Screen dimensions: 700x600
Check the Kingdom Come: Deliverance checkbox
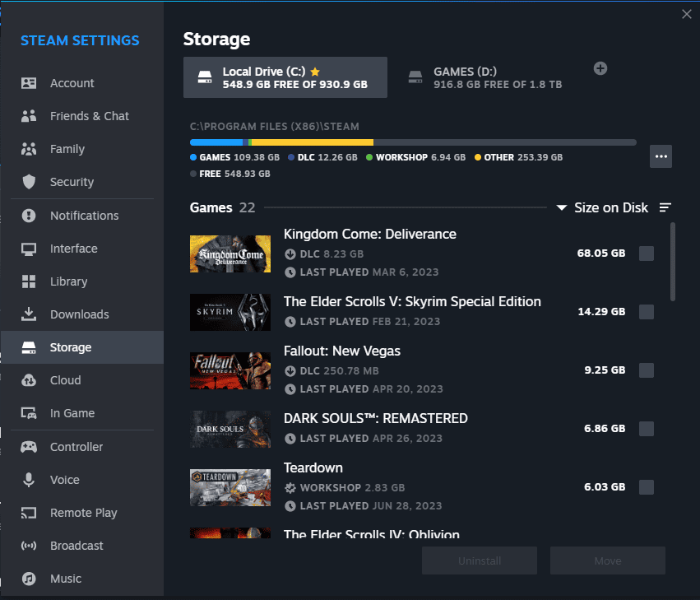pyautogui.click(x=647, y=253)
